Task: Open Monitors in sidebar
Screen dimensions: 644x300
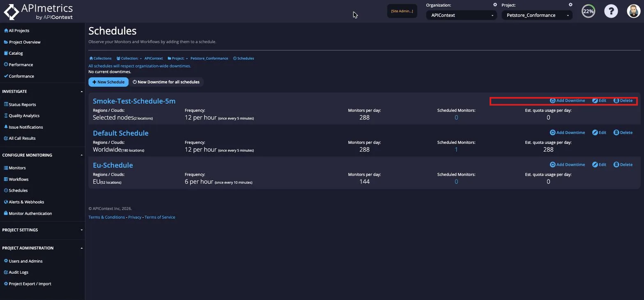Action: coord(14,168)
